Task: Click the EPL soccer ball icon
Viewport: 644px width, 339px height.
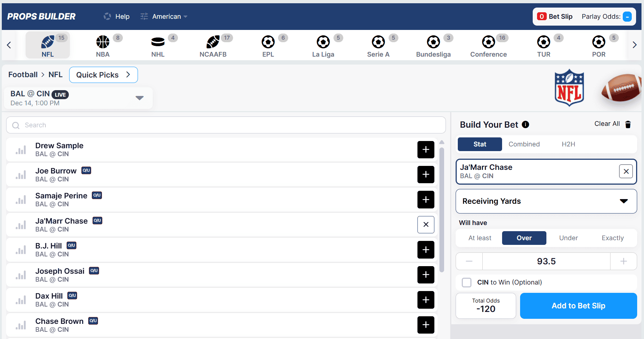Action: tap(268, 42)
